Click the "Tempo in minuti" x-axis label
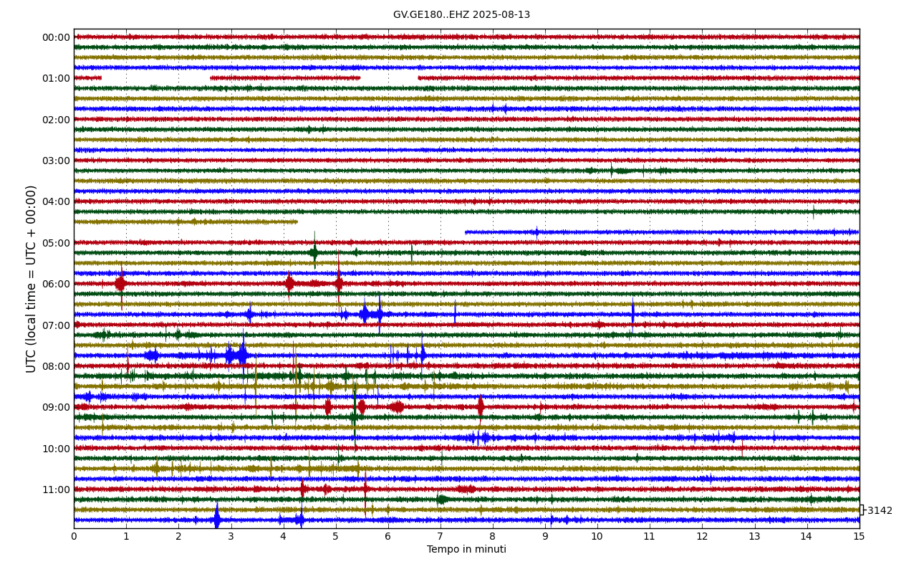 point(466,550)
